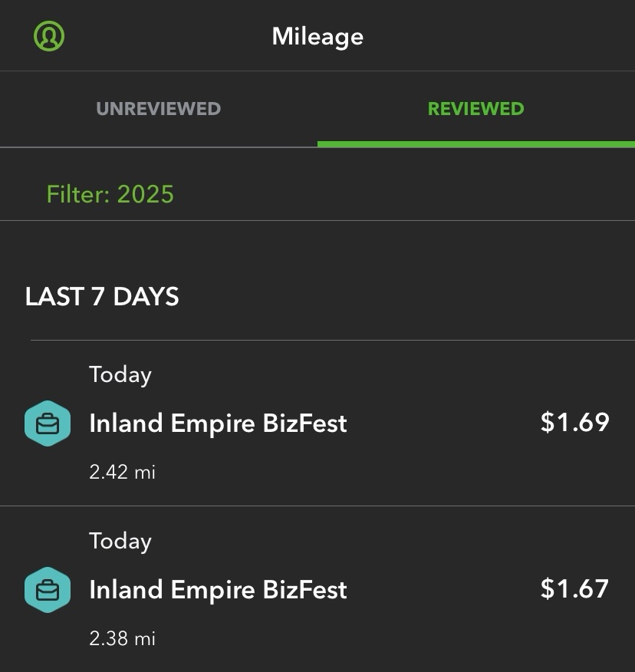635x672 pixels.
Task: Click the $1.67 deduction amount
Action: (x=574, y=589)
